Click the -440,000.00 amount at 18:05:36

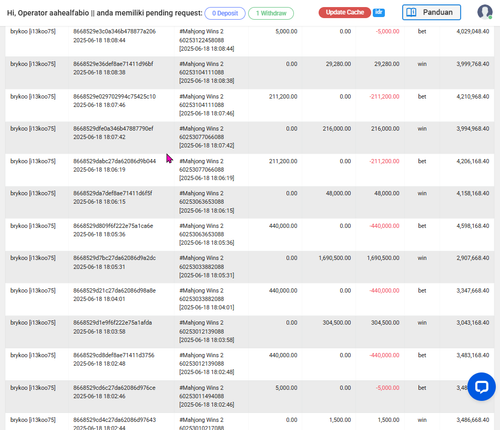[384, 226]
